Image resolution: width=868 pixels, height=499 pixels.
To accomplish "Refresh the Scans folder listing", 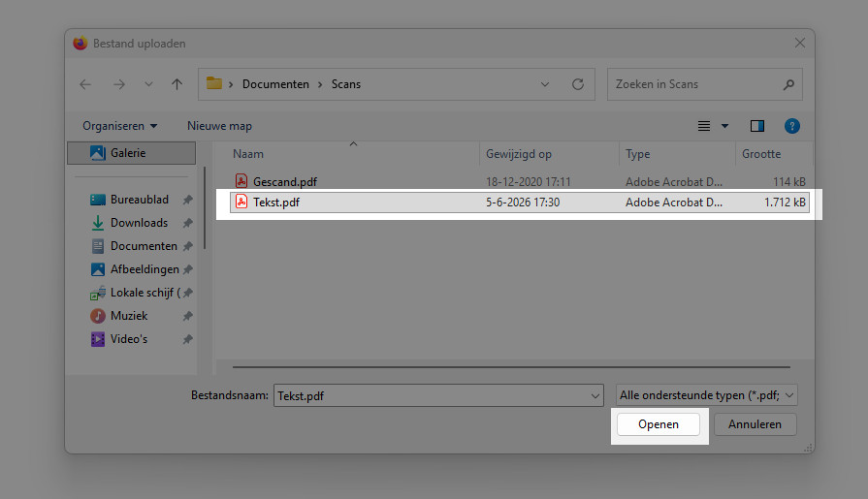I will pos(578,84).
